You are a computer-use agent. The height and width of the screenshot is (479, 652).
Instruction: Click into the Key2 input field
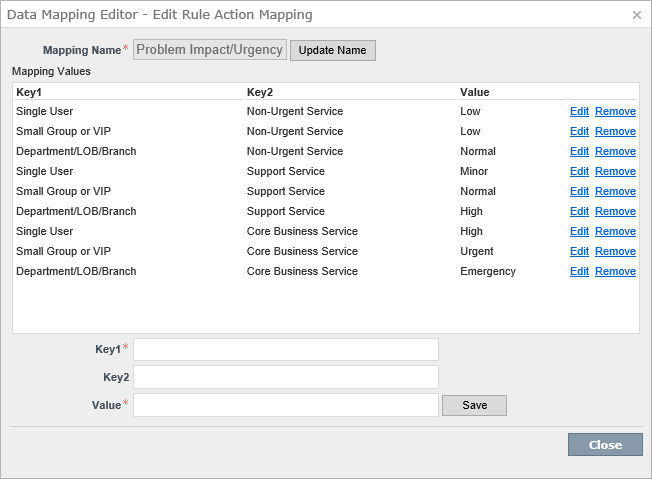coord(286,377)
